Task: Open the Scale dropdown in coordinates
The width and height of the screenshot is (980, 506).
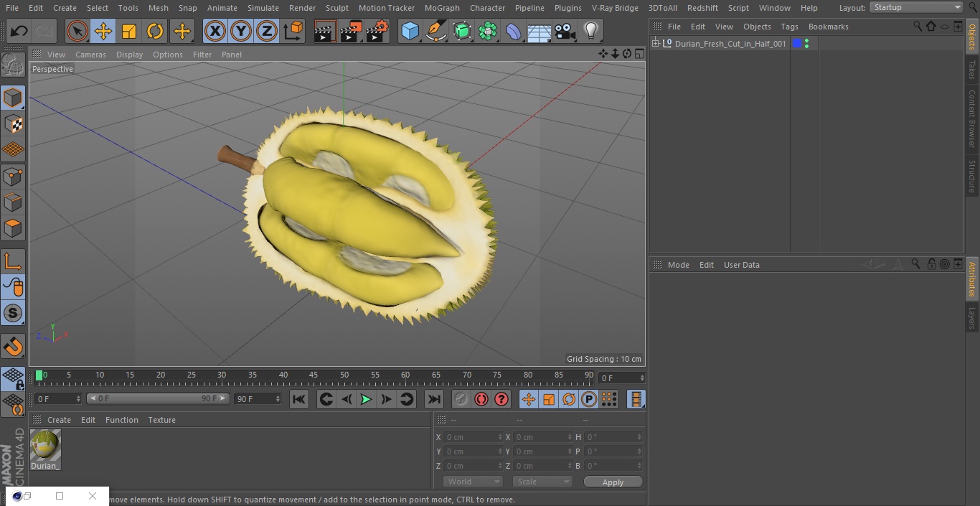Action: [542, 482]
